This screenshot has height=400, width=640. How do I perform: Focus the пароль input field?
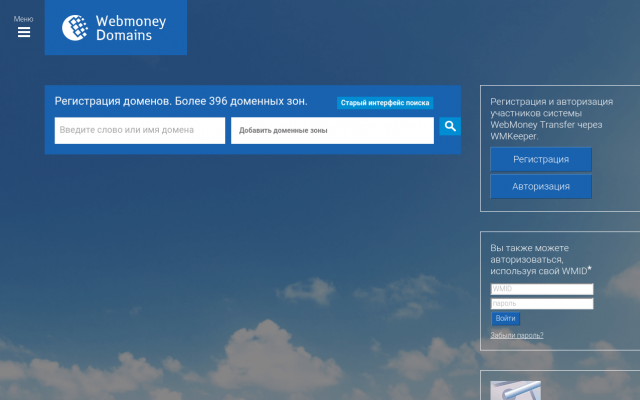(542, 304)
